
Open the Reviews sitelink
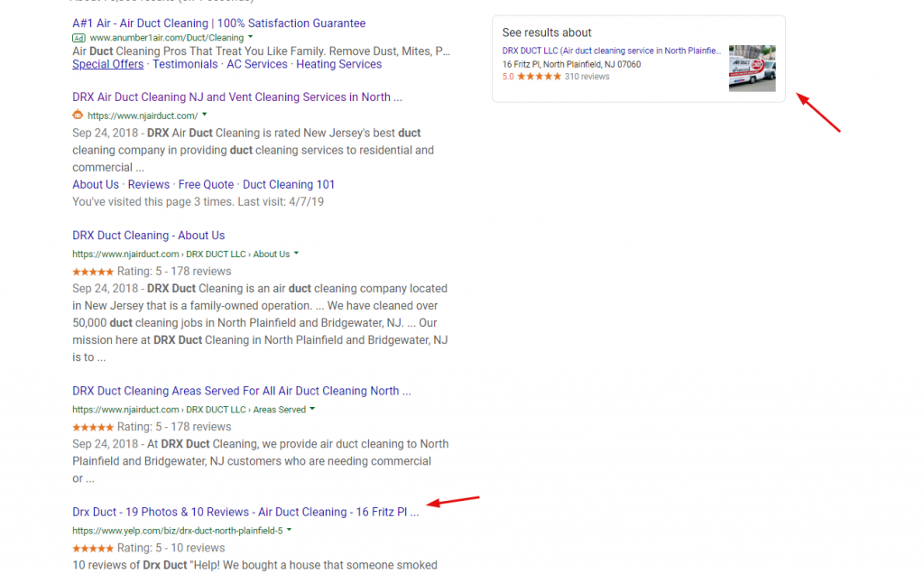click(149, 184)
